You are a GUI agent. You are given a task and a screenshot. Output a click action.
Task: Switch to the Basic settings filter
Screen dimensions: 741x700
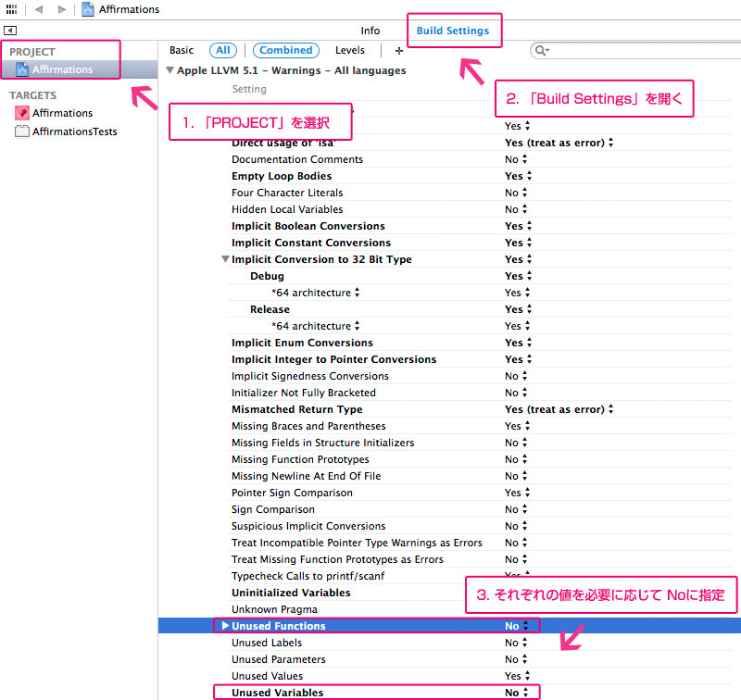pos(182,50)
